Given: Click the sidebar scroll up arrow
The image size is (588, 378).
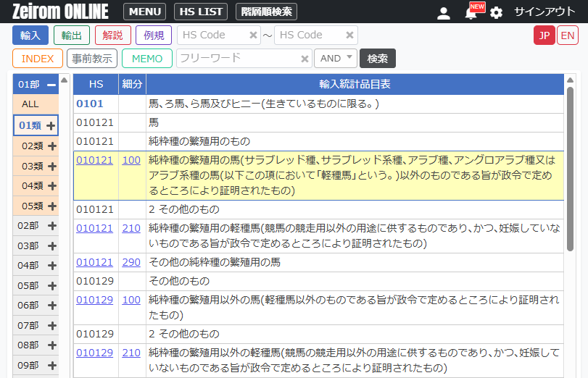Looking at the screenshot, I should 64,80.
